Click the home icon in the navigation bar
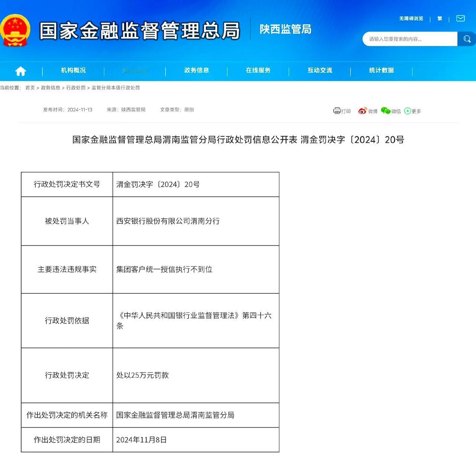 click(20, 71)
